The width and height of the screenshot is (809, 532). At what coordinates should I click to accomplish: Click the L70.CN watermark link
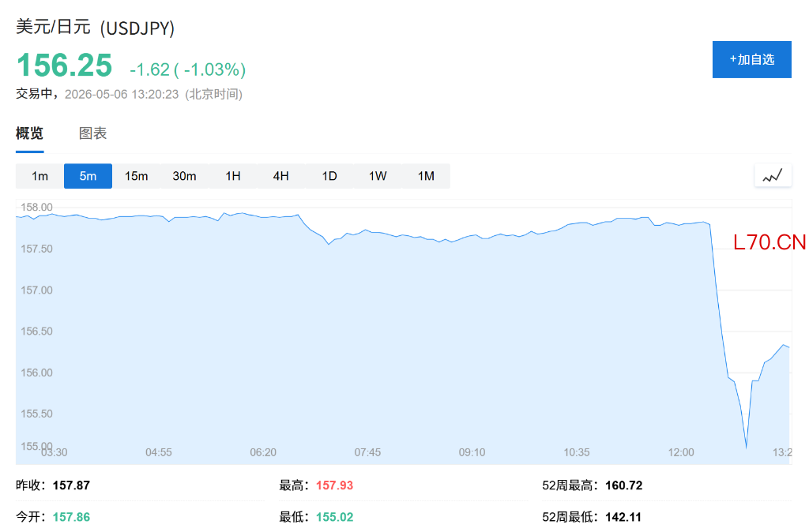[x=769, y=242]
